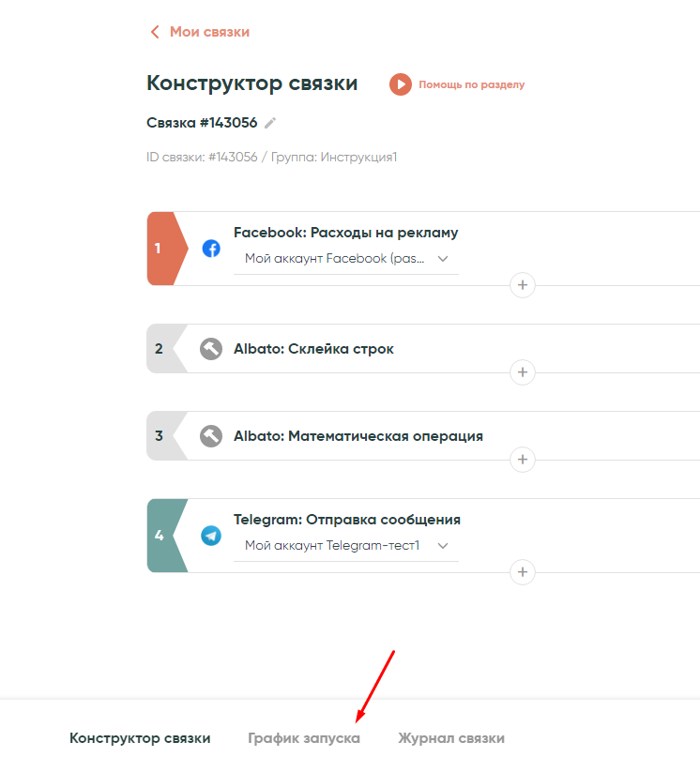Click the Facebook icon in step 1

[211, 249]
